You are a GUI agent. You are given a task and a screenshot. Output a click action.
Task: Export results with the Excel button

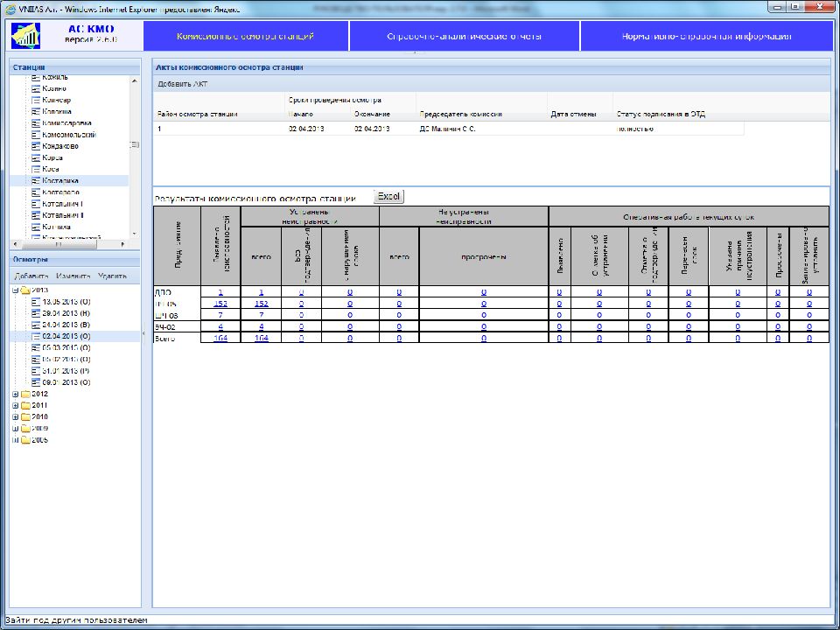[388, 196]
